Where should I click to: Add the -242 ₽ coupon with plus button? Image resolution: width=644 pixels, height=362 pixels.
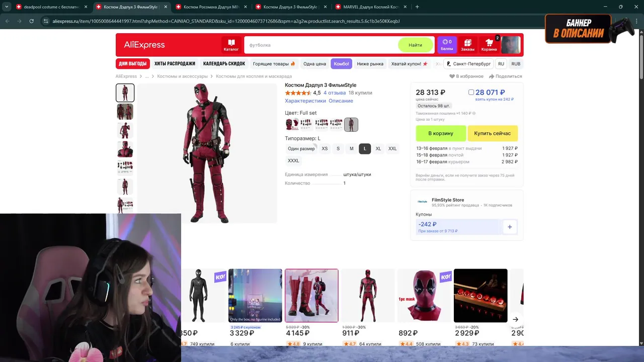(x=510, y=227)
